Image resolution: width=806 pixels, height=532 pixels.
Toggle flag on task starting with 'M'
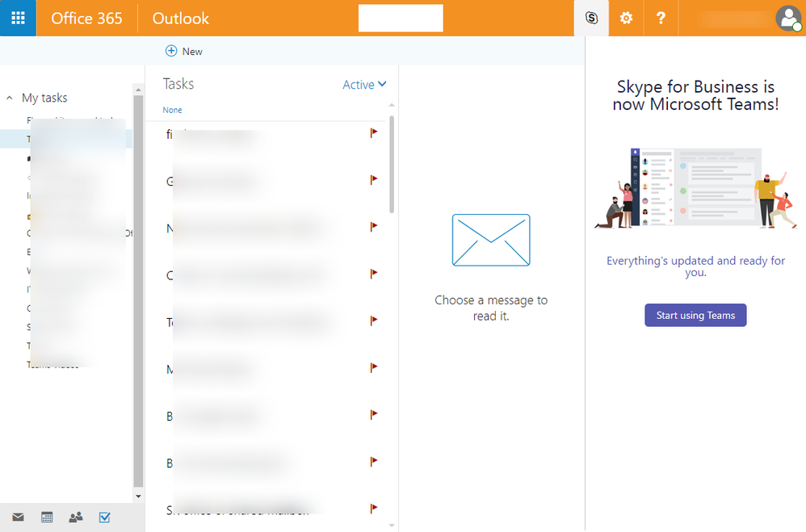click(374, 367)
